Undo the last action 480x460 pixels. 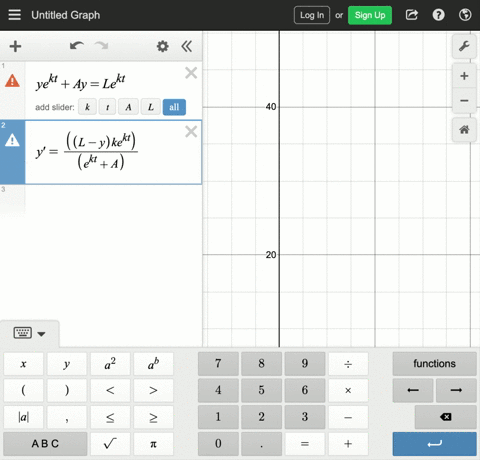(77, 46)
